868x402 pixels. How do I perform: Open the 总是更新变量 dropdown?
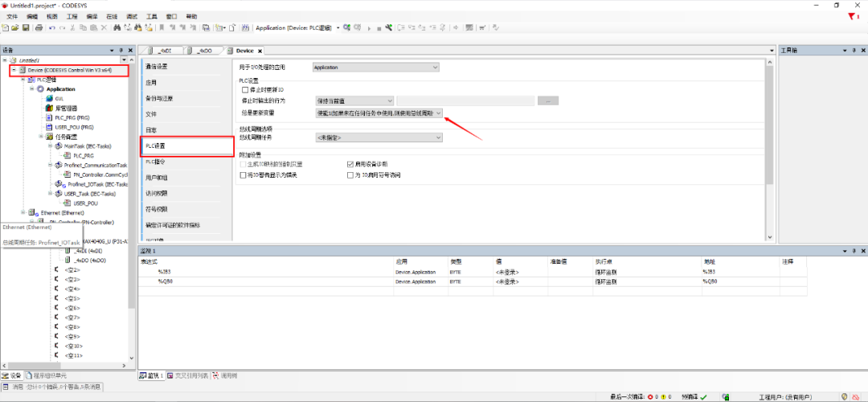tap(379, 113)
